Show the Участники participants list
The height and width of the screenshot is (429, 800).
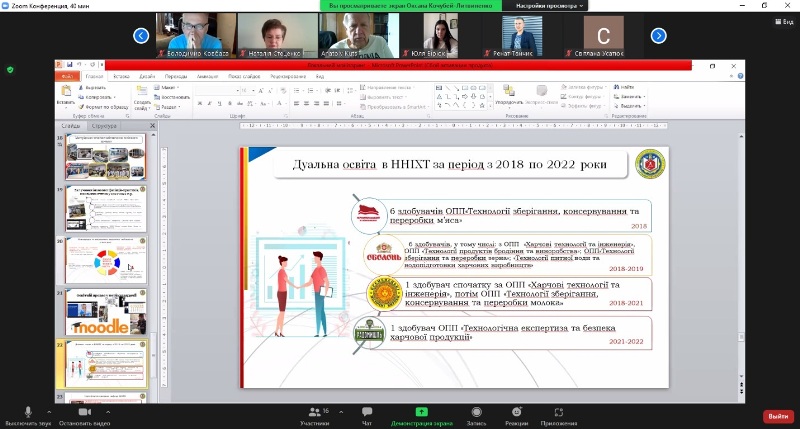(x=315, y=412)
